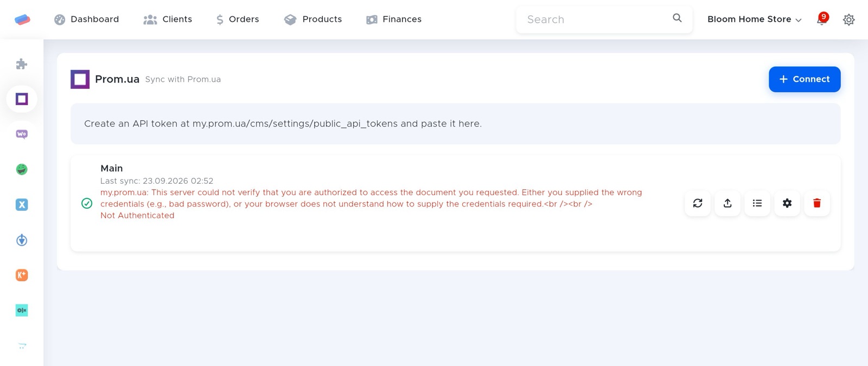Open the orange K+ integration in sidebar
Viewport: 868px width, 366px height.
point(22,275)
